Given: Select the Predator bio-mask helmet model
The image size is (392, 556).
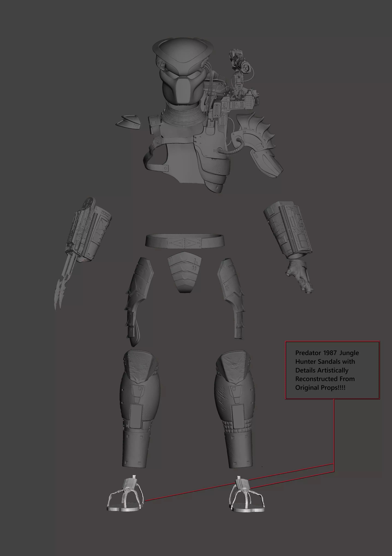Looking at the screenshot, I should pos(183,71).
